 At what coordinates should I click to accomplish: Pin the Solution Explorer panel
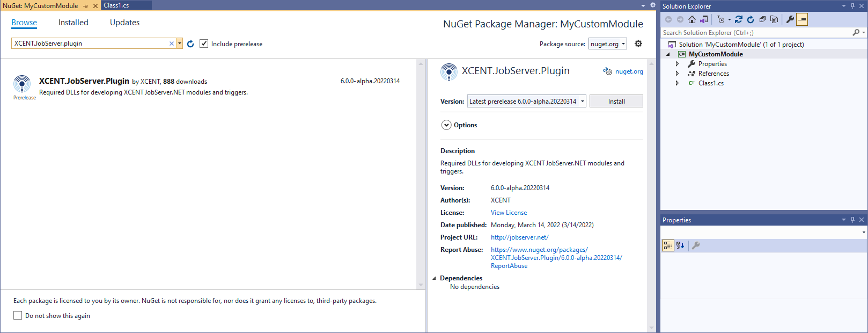pos(852,6)
